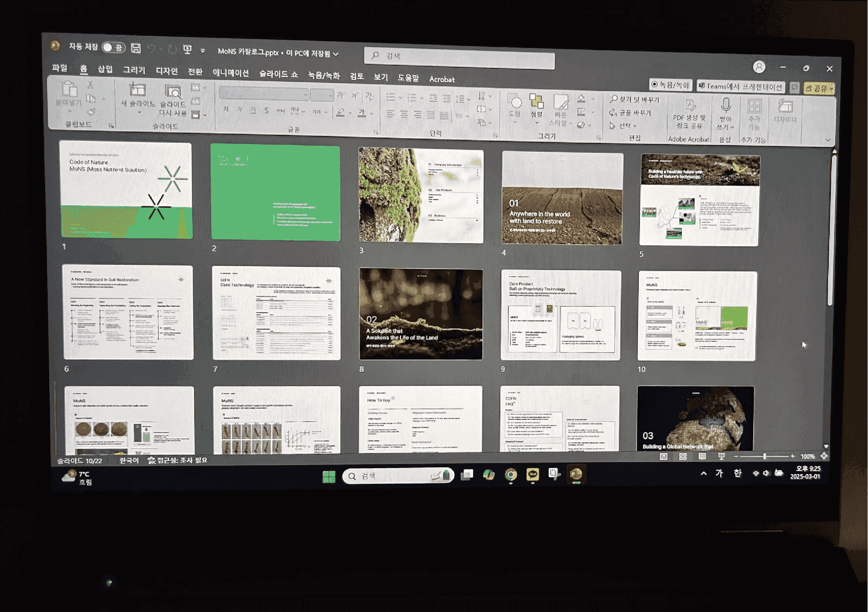
Task: Click the zoom slider handle
Action: point(764,456)
